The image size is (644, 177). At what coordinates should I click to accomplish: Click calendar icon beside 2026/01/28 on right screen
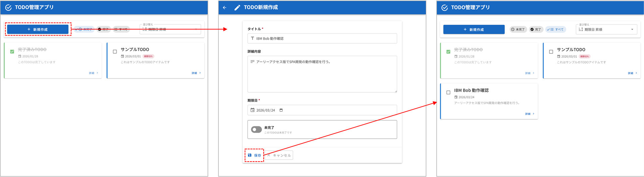[456, 56]
